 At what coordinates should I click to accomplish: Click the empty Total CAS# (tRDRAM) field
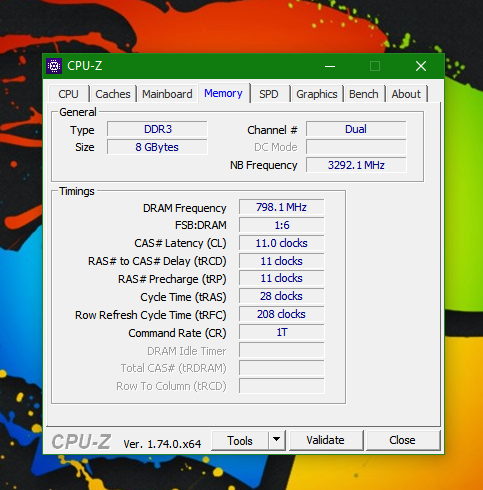coord(282,368)
